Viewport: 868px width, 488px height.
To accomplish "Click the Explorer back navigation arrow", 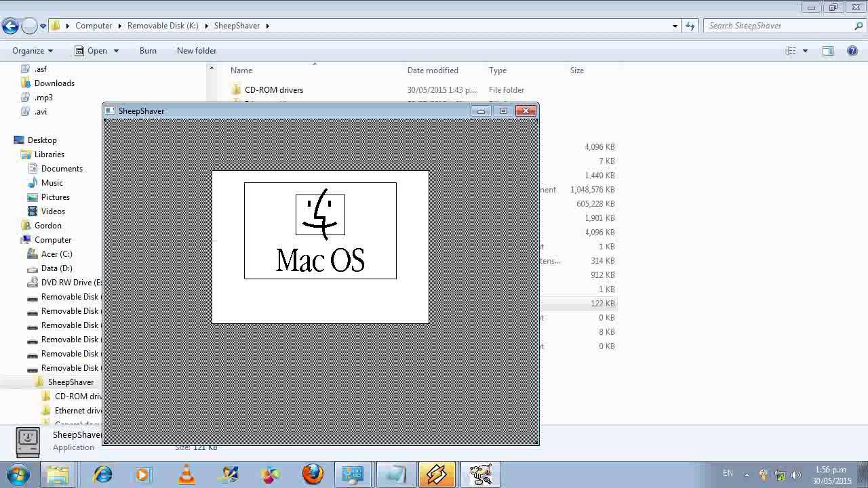I will 10,26.
